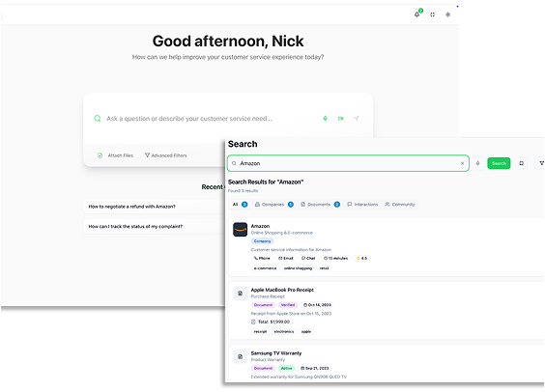Screen dimensions: 545x392
Task: Toggle fullscreen mode icon in header
Action: [432, 14]
